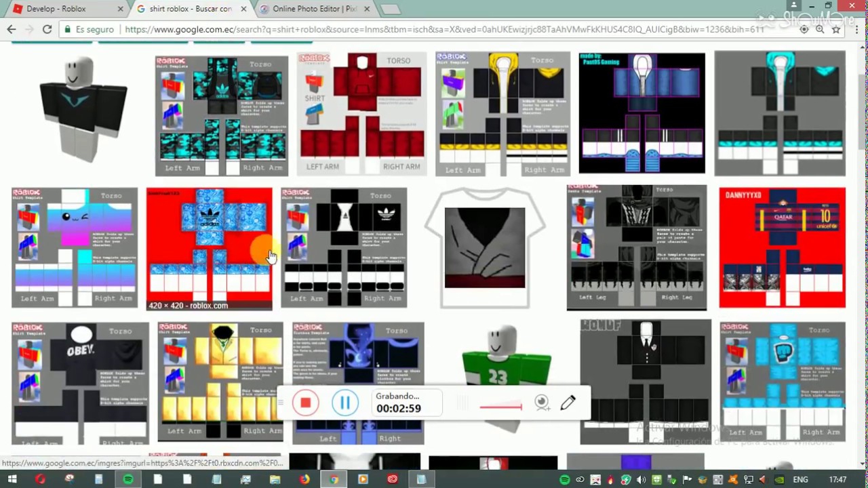
Task: Open the white t-shirt with crossed hands image
Action: tap(485, 248)
